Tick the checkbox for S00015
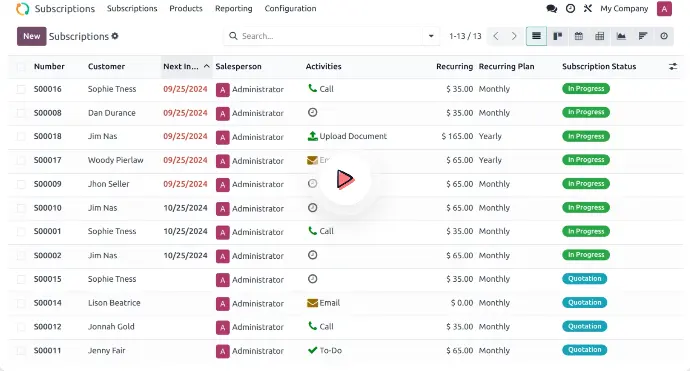The image size is (690, 371). (x=21, y=279)
